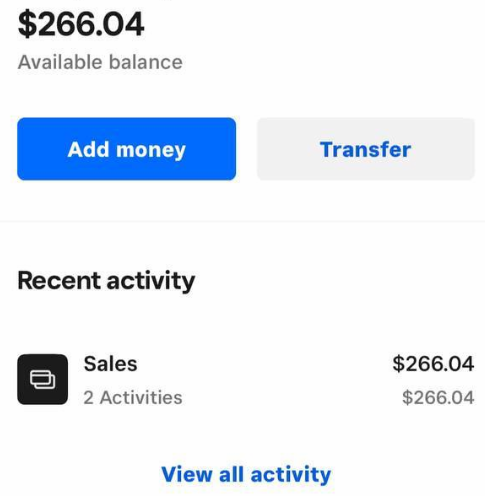Open the Transfer option
The height and width of the screenshot is (496, 485).
pos(366,149)
